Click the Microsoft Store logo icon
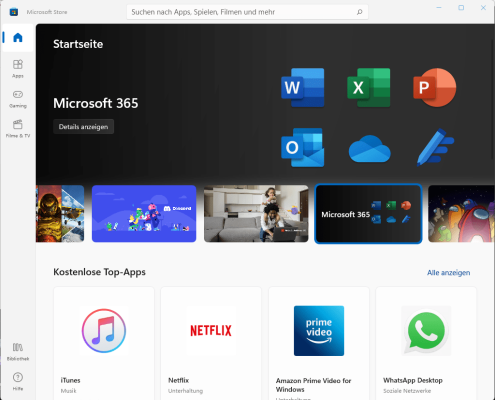The width and height of the screenshot is (495, 400). click(x=14, y=12)
